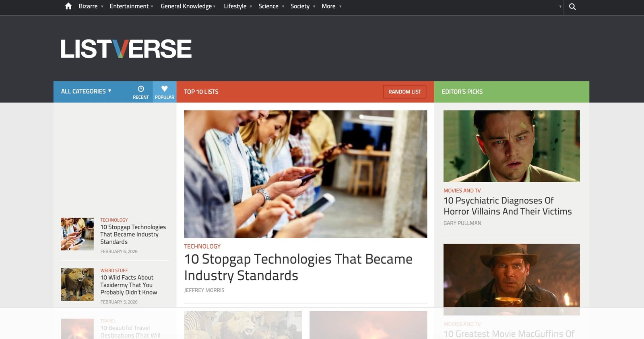Open the All Categories dropdown

86,92
